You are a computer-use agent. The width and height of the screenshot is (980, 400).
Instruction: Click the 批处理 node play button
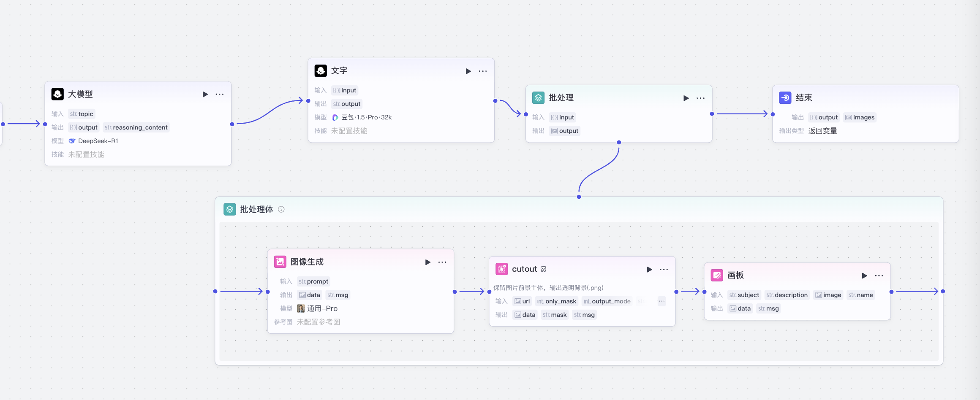686,98
